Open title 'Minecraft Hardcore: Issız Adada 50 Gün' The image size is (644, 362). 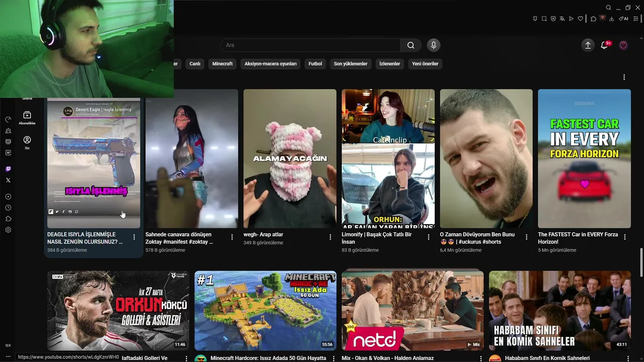pos(268,358)
